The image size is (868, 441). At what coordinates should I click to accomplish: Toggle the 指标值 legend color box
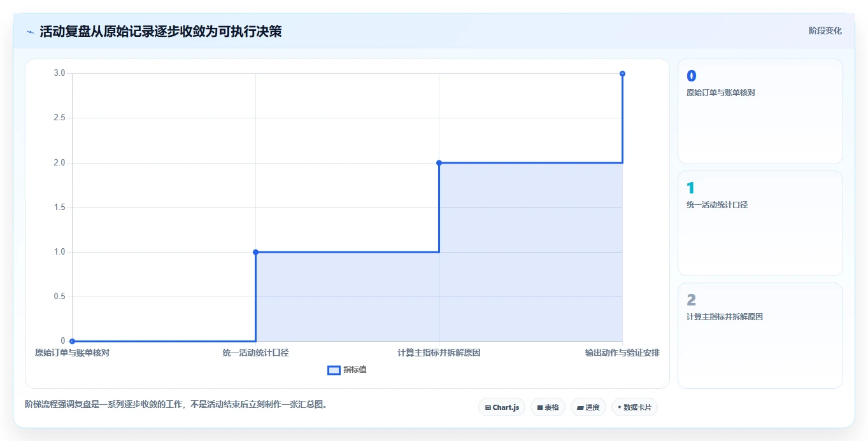tap(334, 370)
